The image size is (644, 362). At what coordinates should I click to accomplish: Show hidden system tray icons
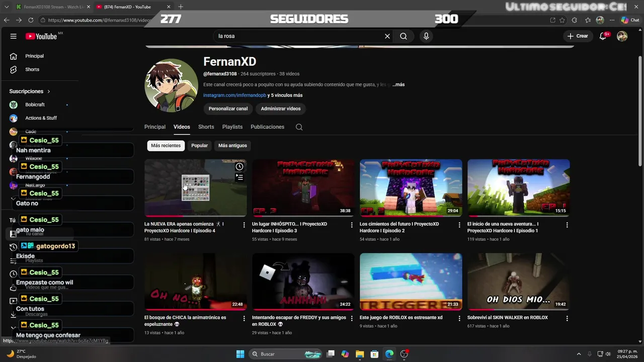click(579, 354)
